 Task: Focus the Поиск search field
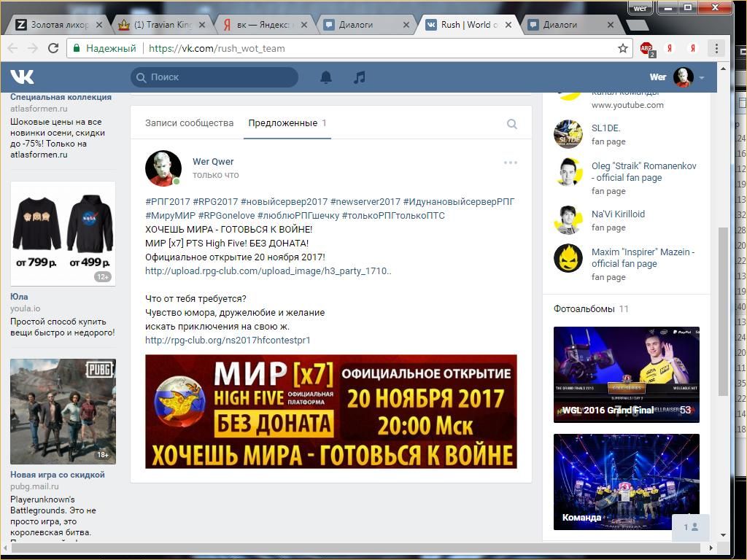point(219,77)
